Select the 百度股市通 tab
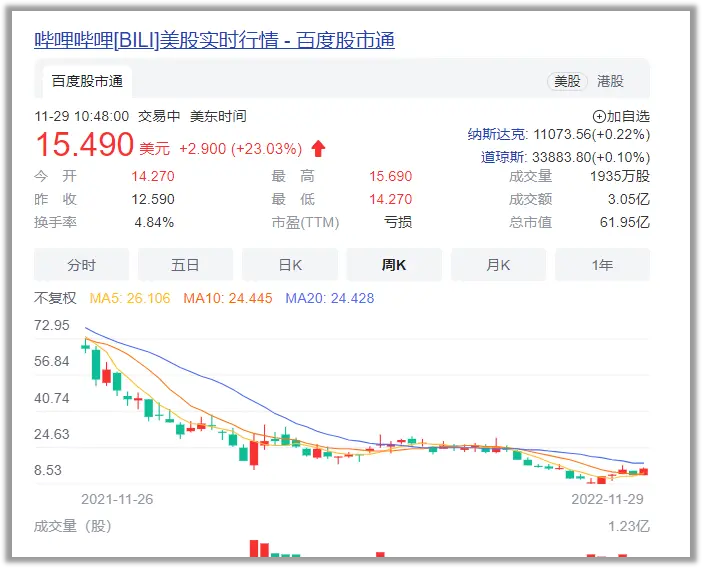The width and height of the screenshot is (703, 569). tap(87, 81)
